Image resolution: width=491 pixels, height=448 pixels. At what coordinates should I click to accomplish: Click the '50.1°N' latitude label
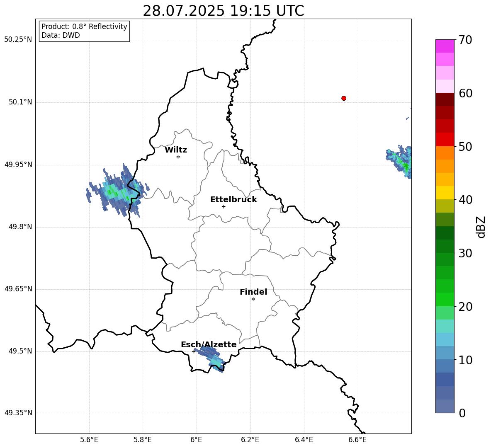pos(20,102)
